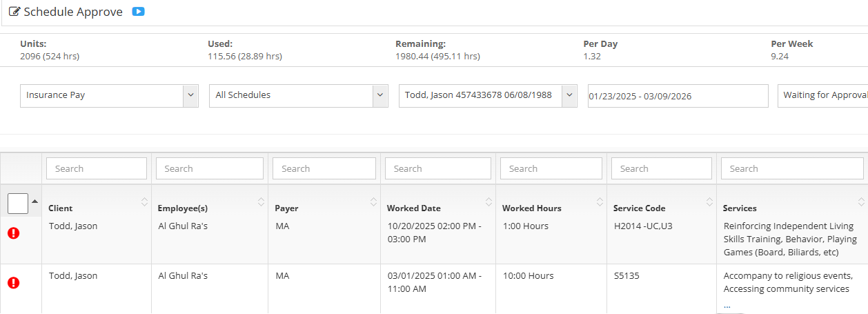The image size is (868, 314).
Task: Sort by Employee(s) column sort arrows
Action: pos(261,202)
